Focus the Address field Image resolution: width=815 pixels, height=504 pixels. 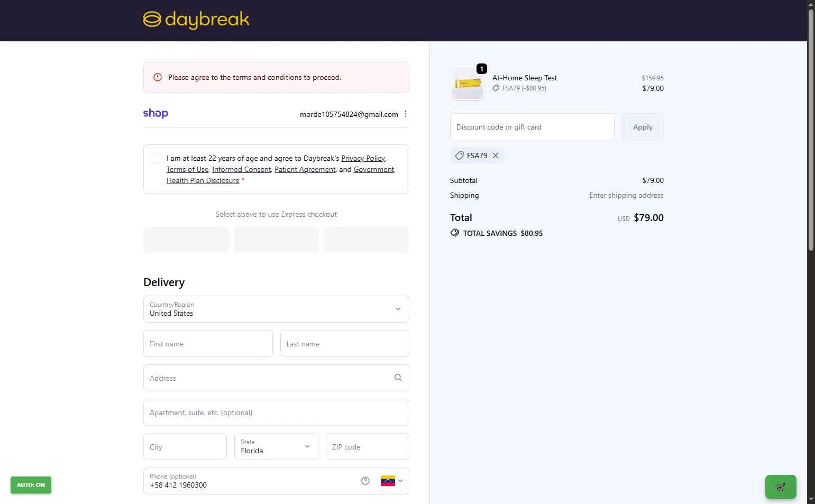tap(276, 378)
